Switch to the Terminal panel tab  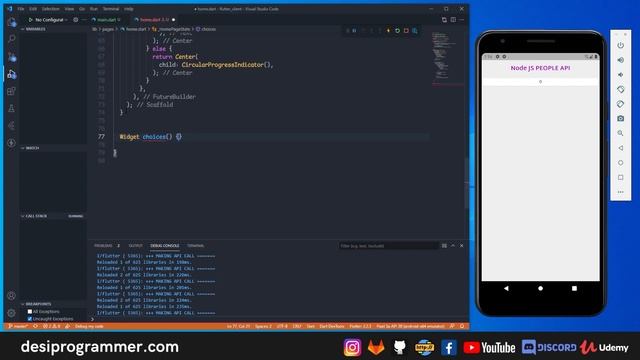[x=196, y=246]
